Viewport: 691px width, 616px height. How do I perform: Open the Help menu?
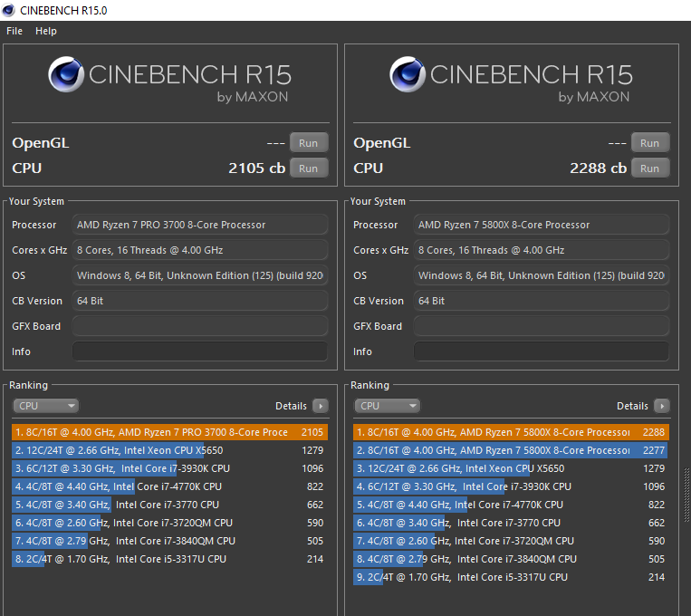46,31
